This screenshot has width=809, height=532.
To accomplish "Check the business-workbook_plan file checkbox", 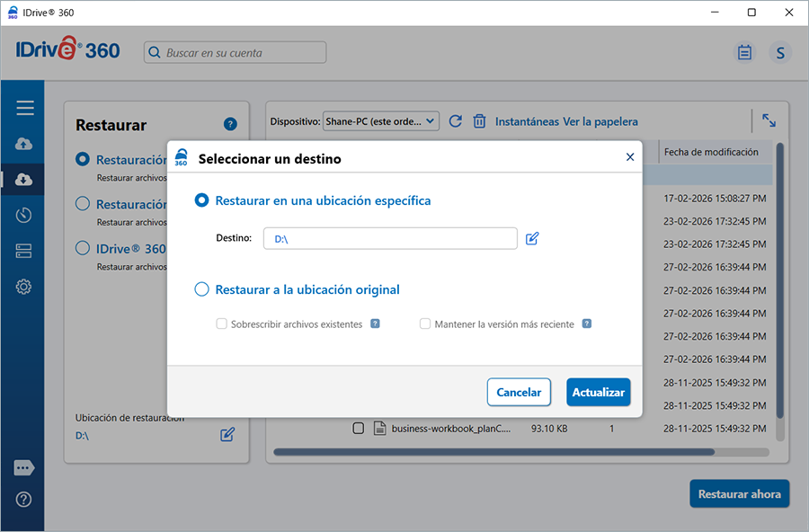I will pos(359,429).
